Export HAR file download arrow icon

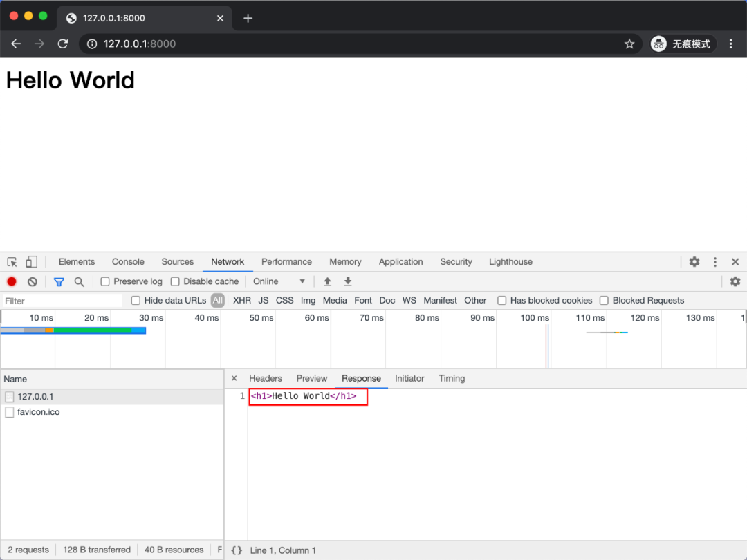pyautogui.click(x=348, y=281)
